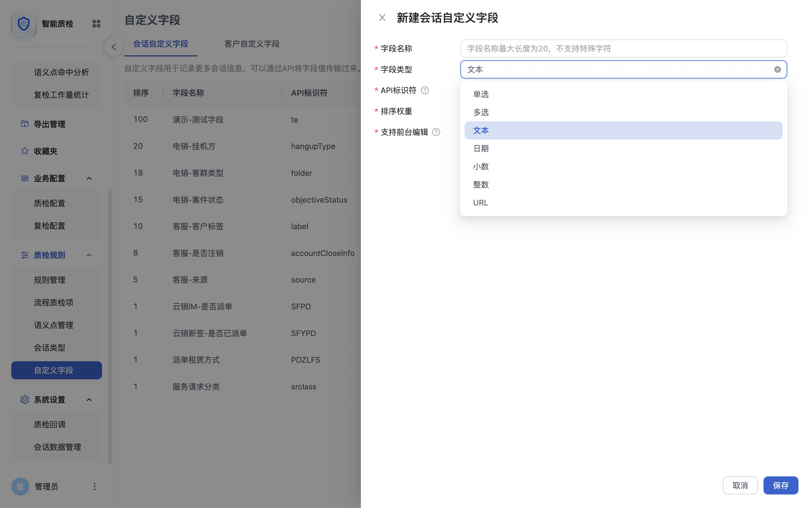Image resolution: width=812 pixels, height=508 pixels.
Task: Focus the 字段名称 input field
Action: pyautogui.click(x=623, y=49)
